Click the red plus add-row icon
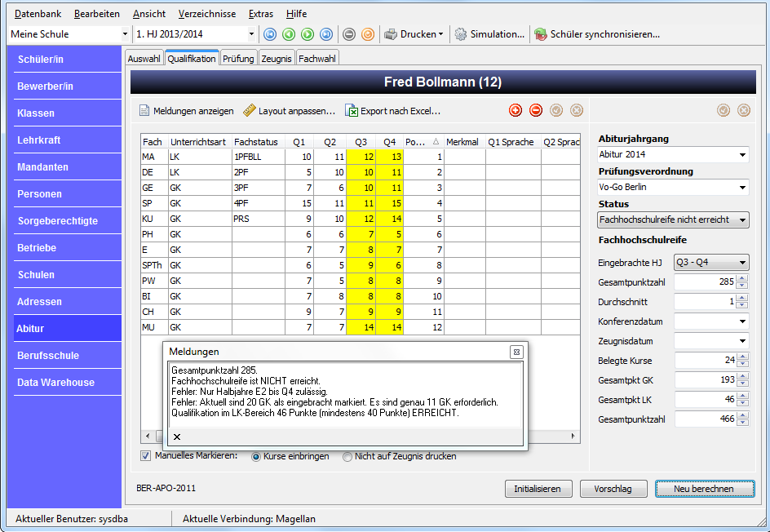The height and width of the screenshot is (532, 770). click(516, 110)
